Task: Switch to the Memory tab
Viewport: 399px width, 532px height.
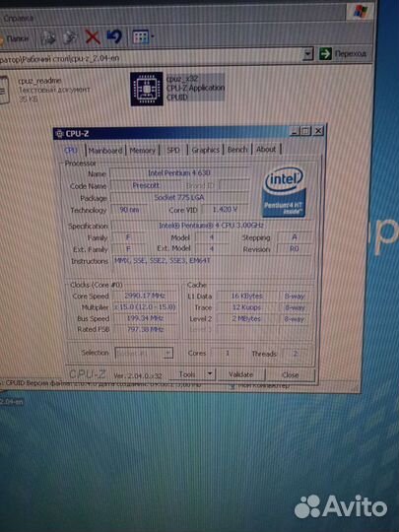Action: [142, 150]
